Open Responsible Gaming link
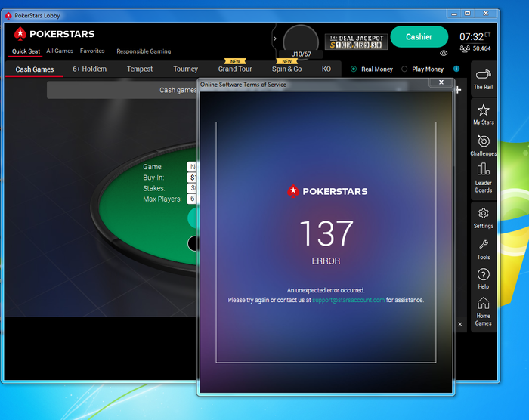 pyautogui.click(x=144, y=51)
